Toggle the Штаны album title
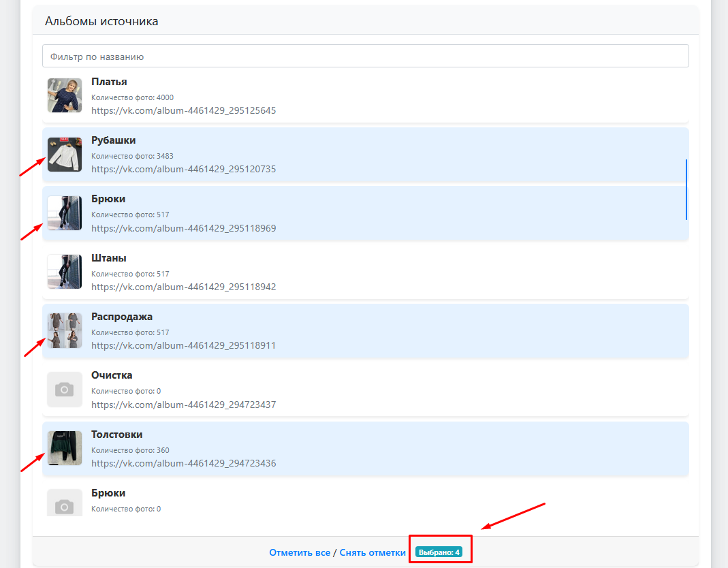 [x=108, y=258]
